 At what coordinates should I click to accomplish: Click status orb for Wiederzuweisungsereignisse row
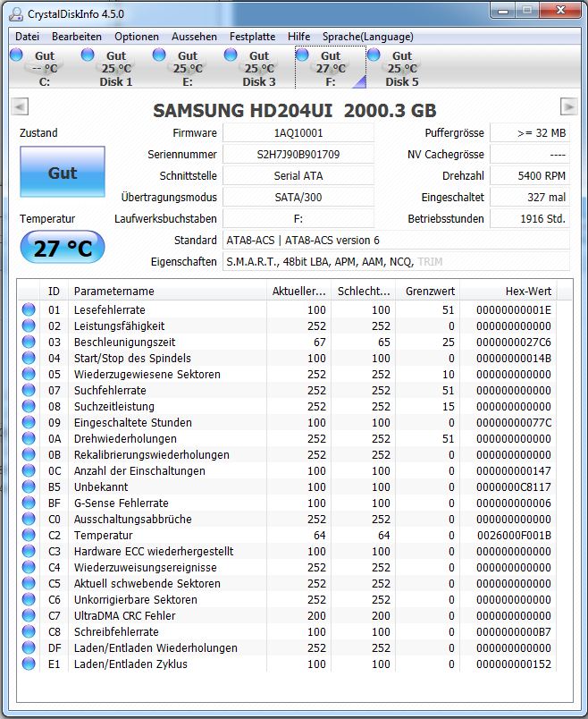click(x=29, y=567)
